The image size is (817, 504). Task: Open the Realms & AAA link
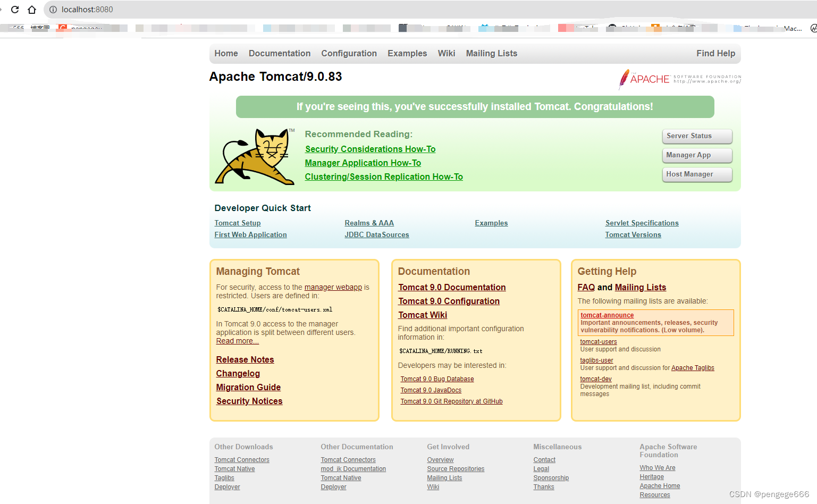tap(369, 223)
